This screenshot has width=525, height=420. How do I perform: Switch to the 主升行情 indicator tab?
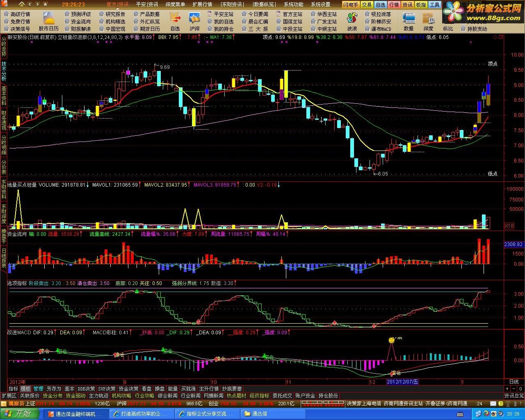pyautogui.click(x=209, y=388)
